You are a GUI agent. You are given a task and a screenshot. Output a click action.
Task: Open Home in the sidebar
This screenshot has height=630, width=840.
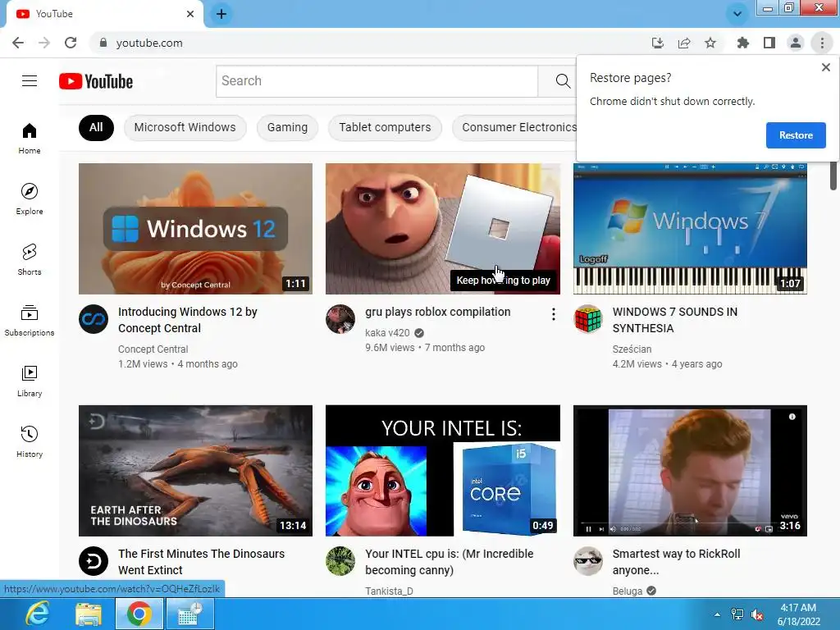[30, 138]
